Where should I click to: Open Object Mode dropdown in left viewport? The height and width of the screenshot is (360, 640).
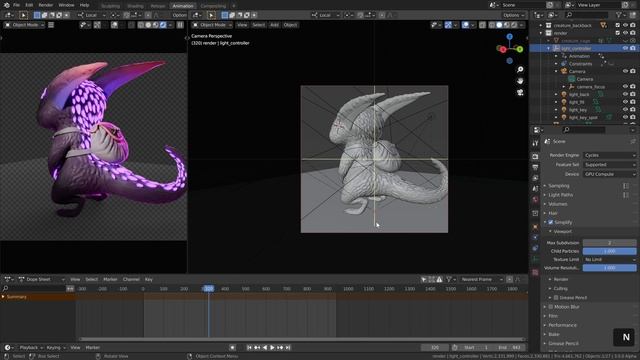point(24,25)
